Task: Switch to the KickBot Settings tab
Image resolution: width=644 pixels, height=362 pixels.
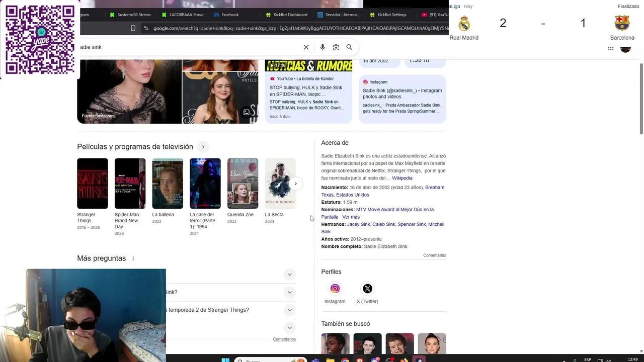Action: [388, 15]
